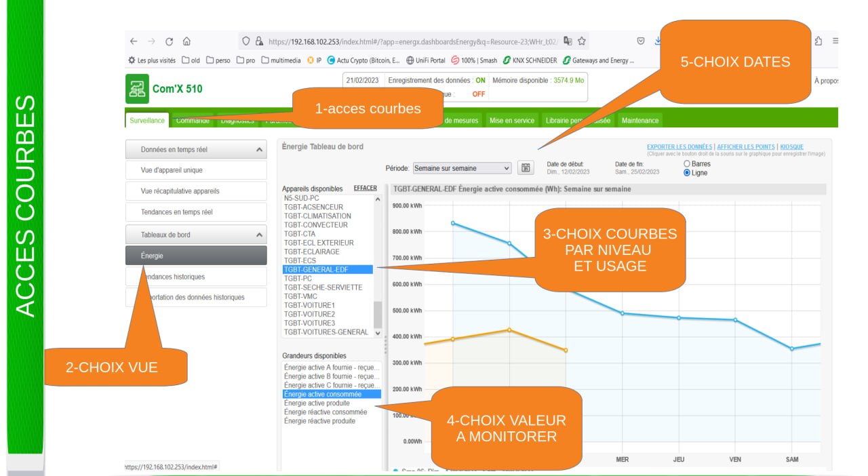Image resolution: width=868 pixels, height=476 pixels.
Task: Click the browser home icon
Action: pos(187,41)
